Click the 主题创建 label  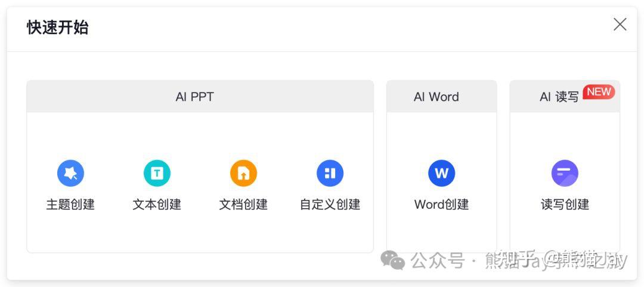click(70, 204)
